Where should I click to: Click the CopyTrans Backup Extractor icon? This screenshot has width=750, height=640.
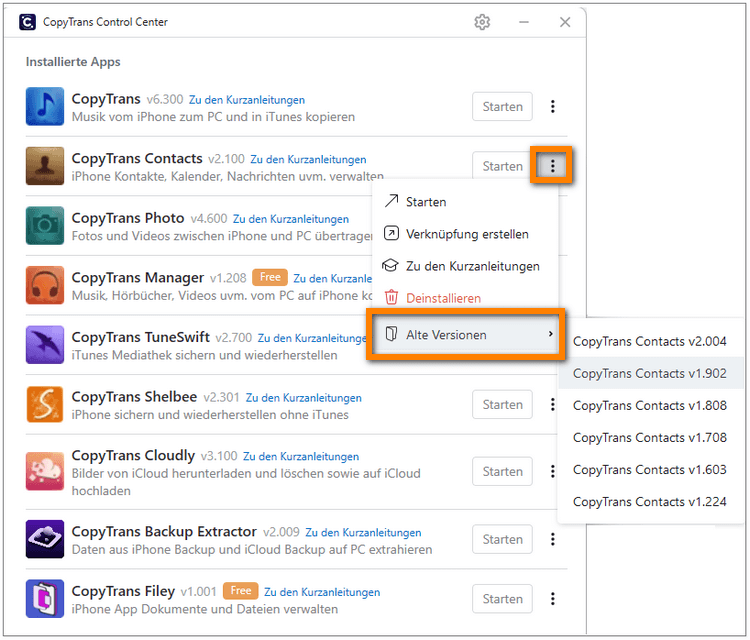coord(44,539)
